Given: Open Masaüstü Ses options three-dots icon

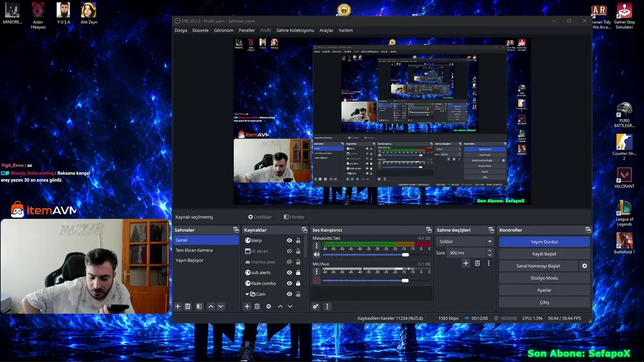Looking at the screenshot, I should tap(316, 246).
